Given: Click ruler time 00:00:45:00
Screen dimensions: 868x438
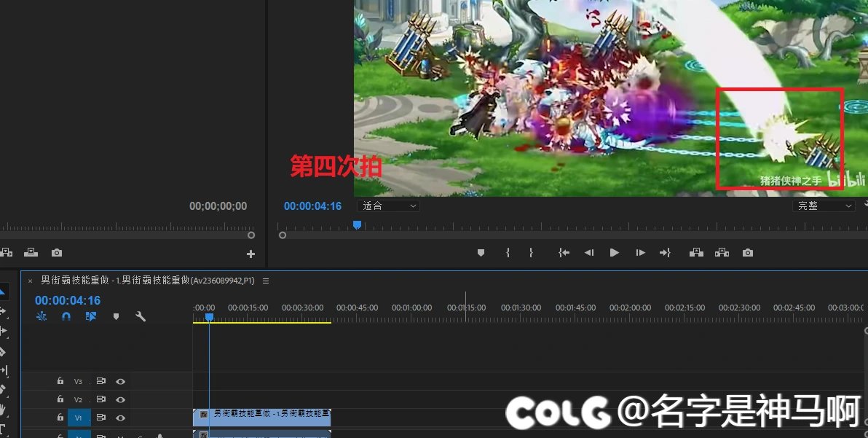Looking at the screenshot, I should coord(357,308).
